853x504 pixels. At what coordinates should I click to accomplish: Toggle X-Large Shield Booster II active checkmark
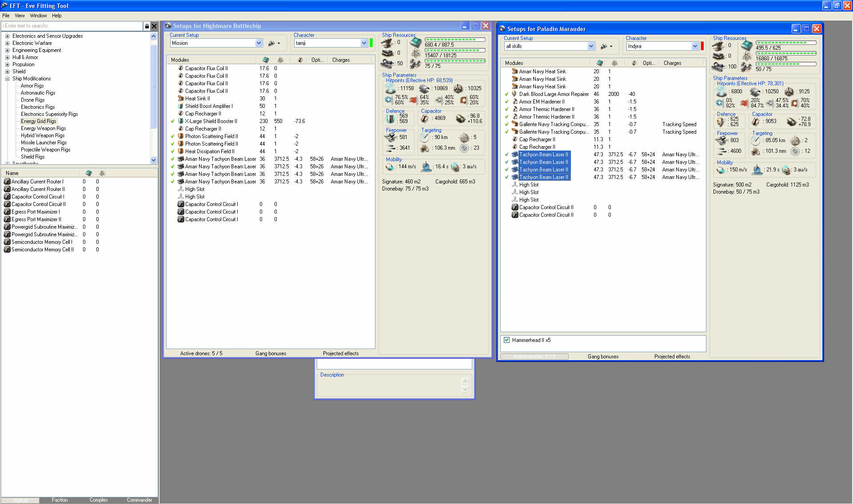pos(172,121)
